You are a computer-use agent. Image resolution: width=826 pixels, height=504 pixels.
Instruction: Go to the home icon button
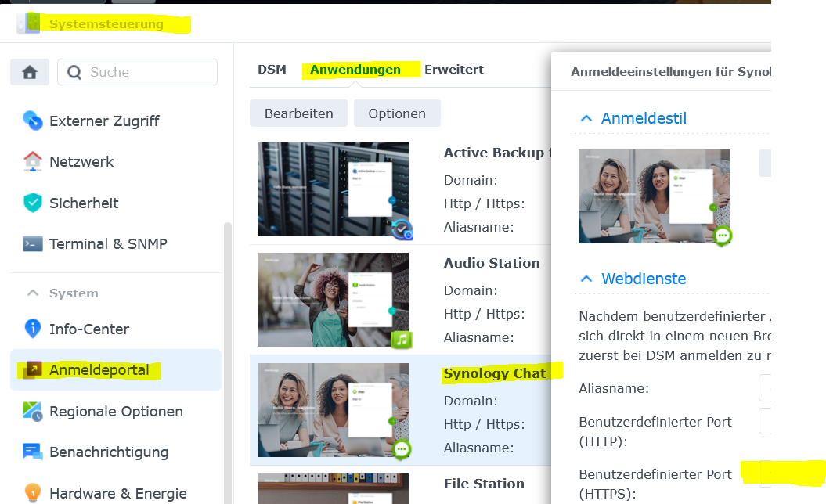tap(30, 72)
